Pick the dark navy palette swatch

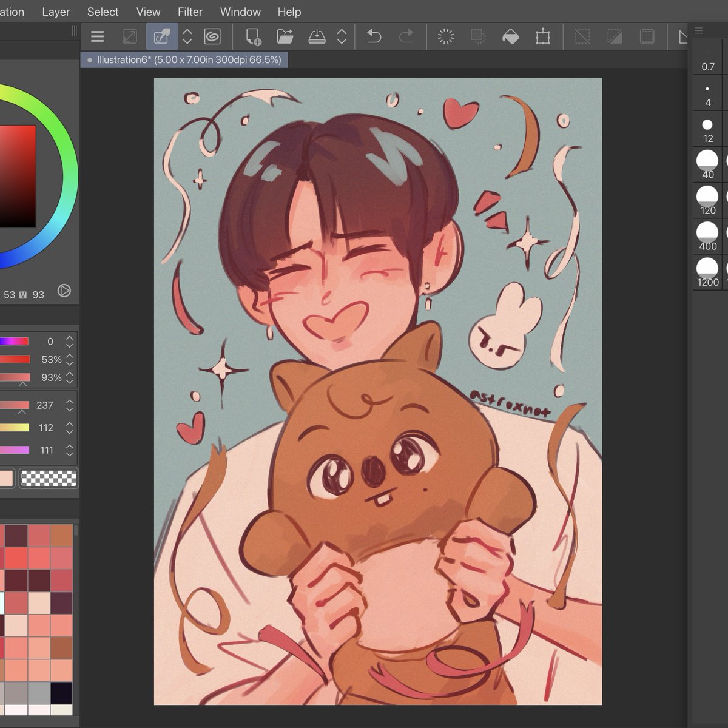61,693
